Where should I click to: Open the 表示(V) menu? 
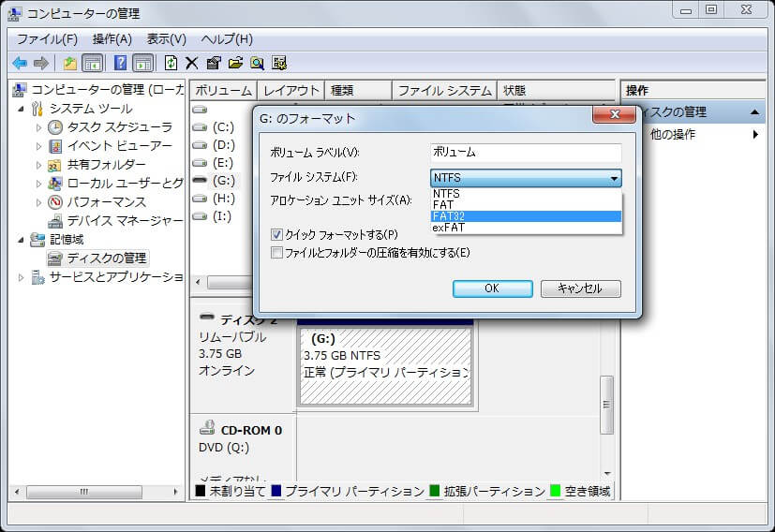[167, 39]
